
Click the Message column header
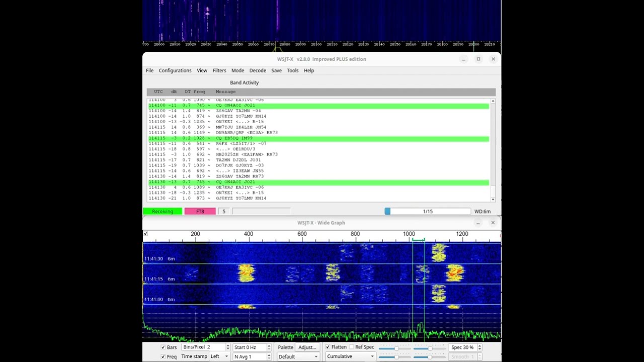[225, 92]
